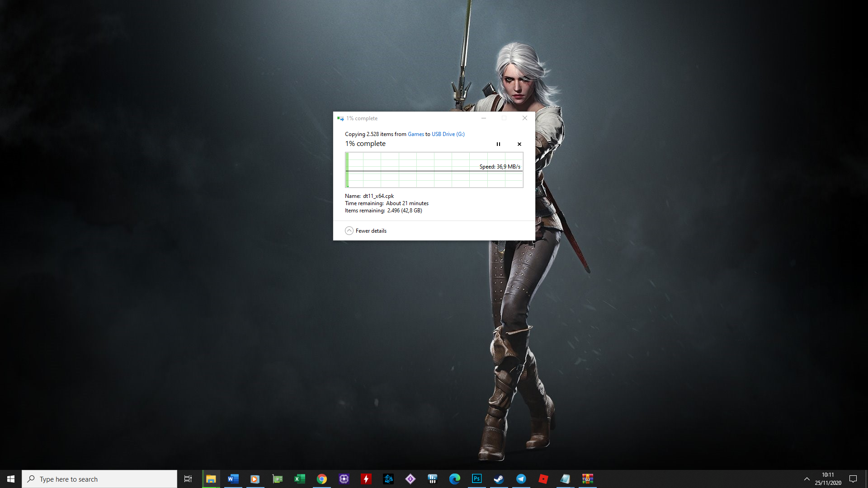Screen dimensions: 868x488
Task: Show hidden system tray icons
Action: click(x=807, y=479)
